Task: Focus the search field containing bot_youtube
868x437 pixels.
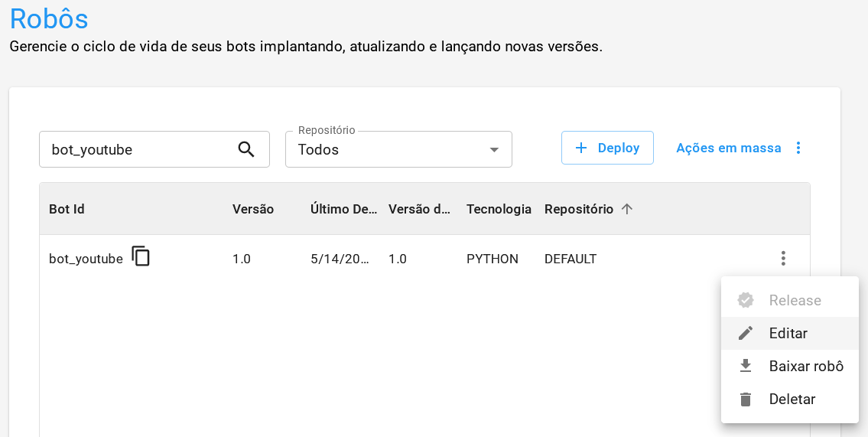Action: [138, 149]
